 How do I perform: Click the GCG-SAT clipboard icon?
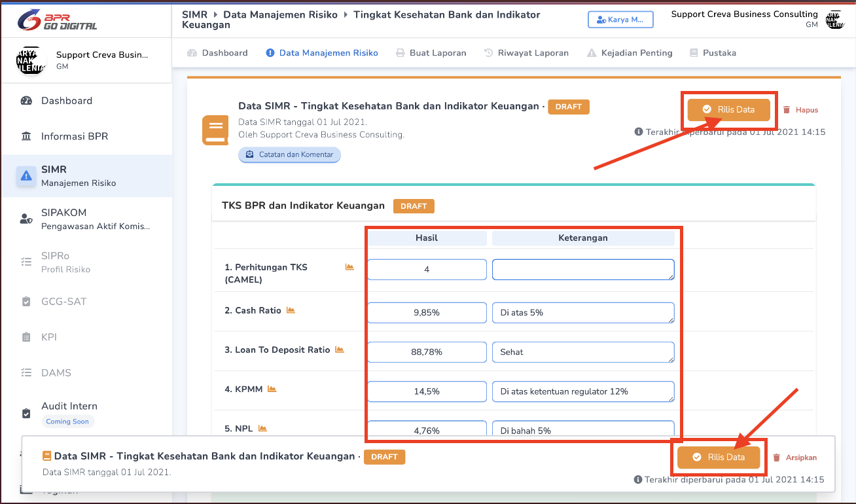tap(26, 302)
